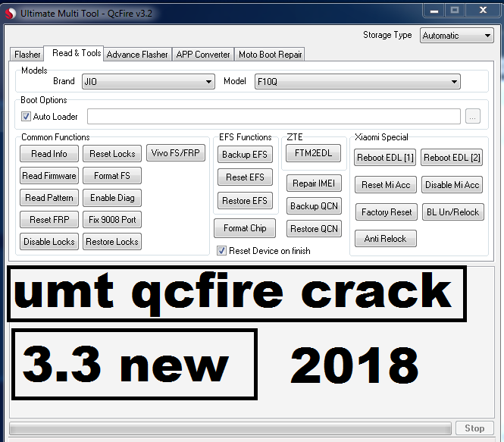Click the Format FS button

pyautogui.click(x=112, y=176)
